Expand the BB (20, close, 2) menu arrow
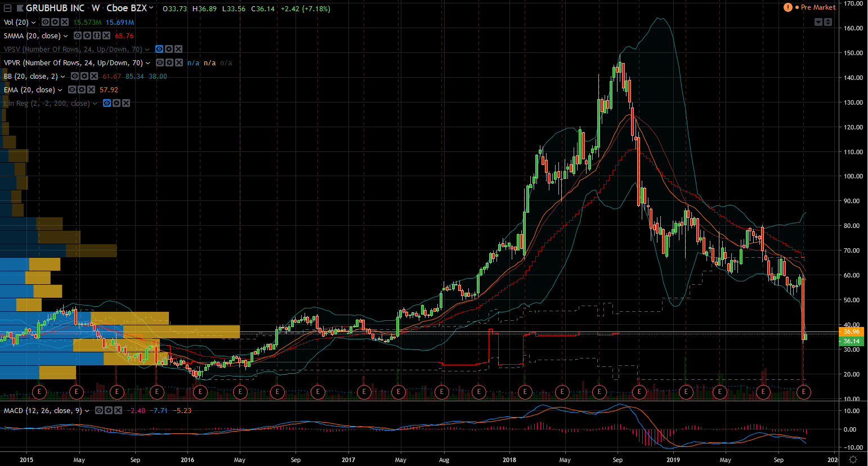Image resolution: width=868 pixels, height=466 pixels. coord(62,77)
